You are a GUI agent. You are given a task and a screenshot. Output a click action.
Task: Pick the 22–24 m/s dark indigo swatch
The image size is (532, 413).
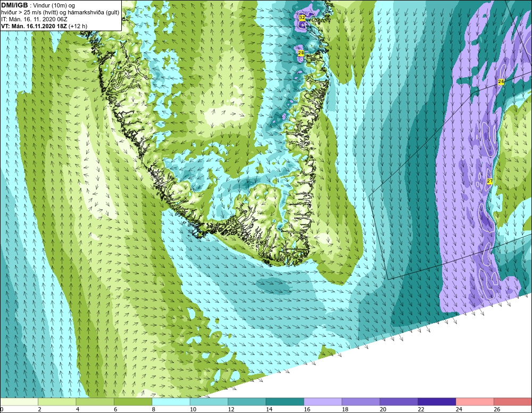(x=437, y=402)
